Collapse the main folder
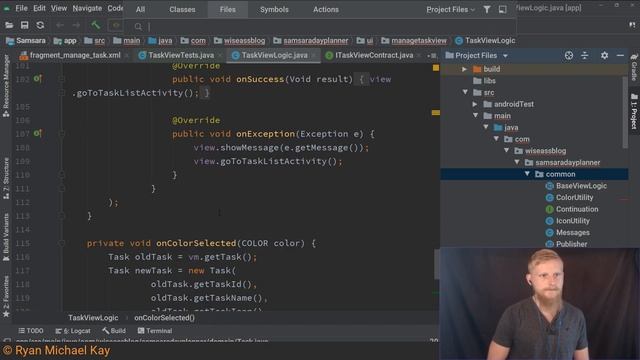This screenshot has height=360, width=640. coord(476,116)
